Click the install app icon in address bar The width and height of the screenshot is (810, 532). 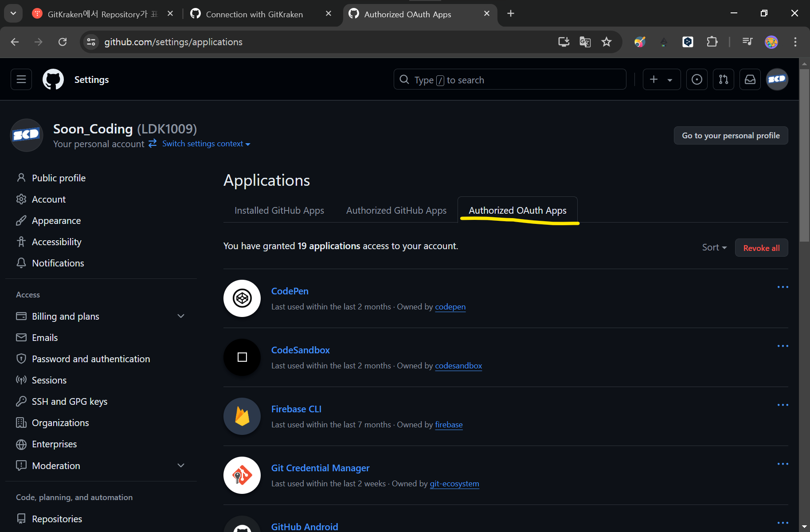[x=563, y=42]
